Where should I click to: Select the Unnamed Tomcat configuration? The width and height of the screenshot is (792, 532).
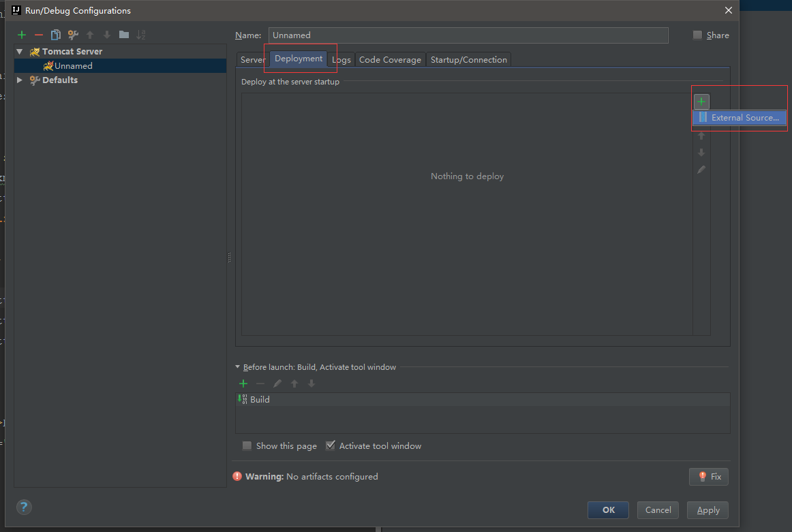point(120,65)
